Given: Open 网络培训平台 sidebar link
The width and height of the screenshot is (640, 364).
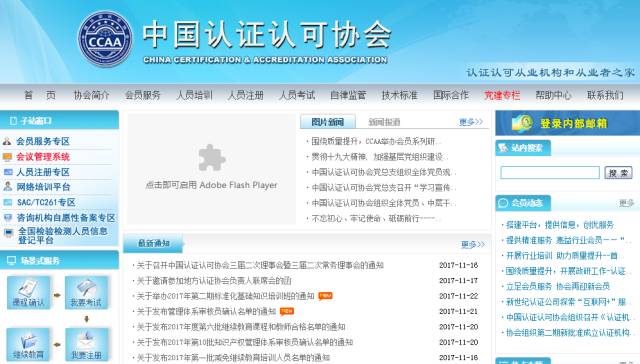Looking at the screenshot, I should tap(43, 187).
